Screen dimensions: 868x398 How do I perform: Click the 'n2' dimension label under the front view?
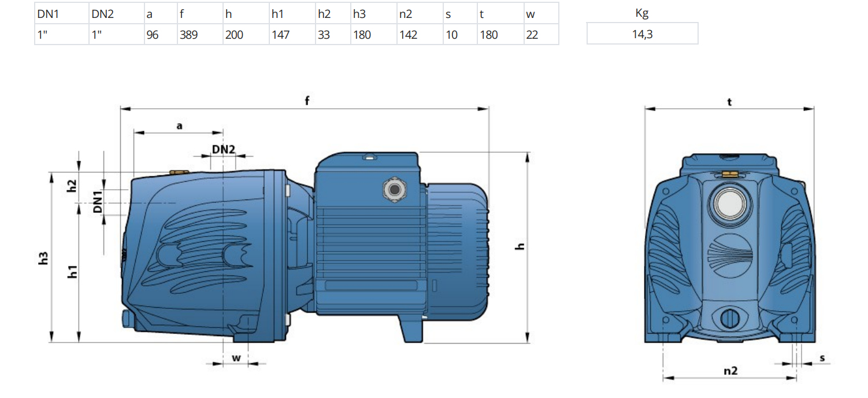(x=730, y=371)
